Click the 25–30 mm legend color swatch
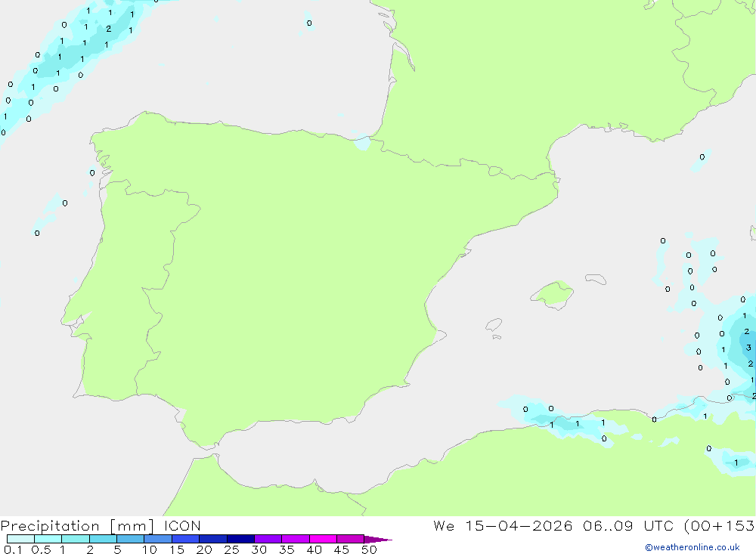 (240, 539)
